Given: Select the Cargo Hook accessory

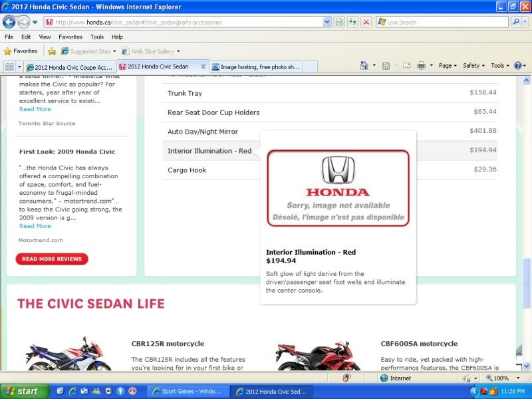Looking at the screenshot, I should tap(330, 170).
